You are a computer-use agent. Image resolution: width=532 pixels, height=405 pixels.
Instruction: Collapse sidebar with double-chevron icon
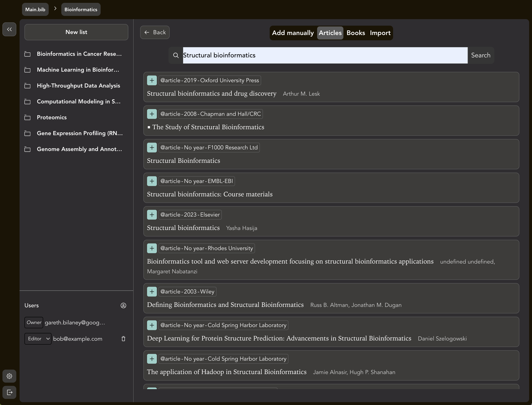click(x=9, y=30)
